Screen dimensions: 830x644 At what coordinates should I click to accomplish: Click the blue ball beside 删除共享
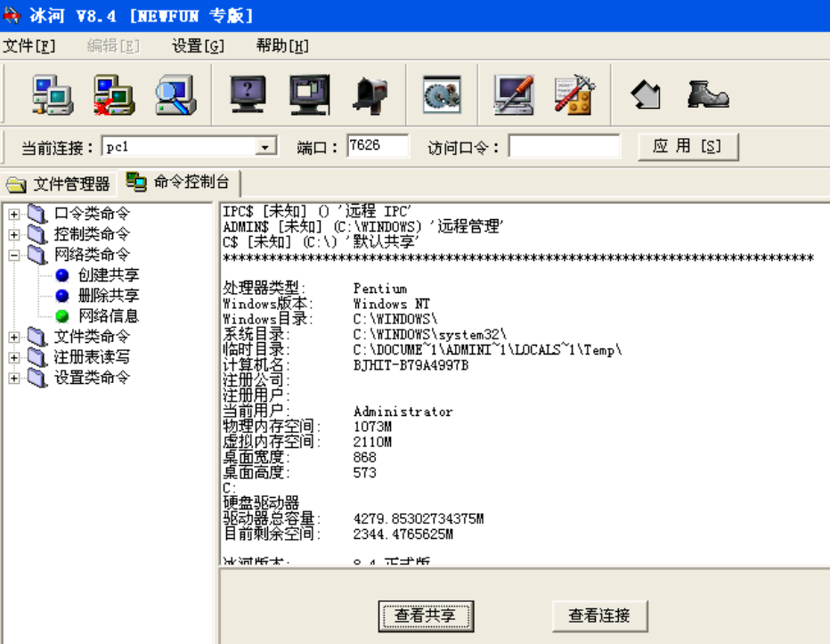pyautogui.click(x=62, y=296)
